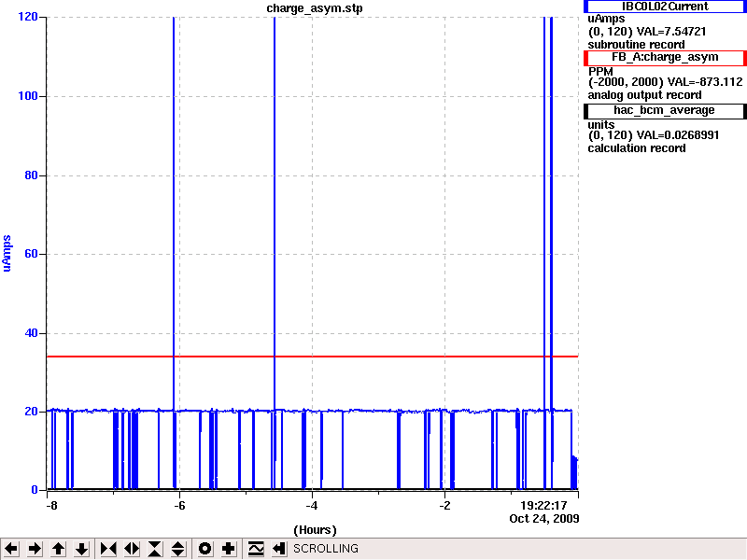
Task: Select the IBC0L02Current blue legend entry
Action: [x=665, y=7]
